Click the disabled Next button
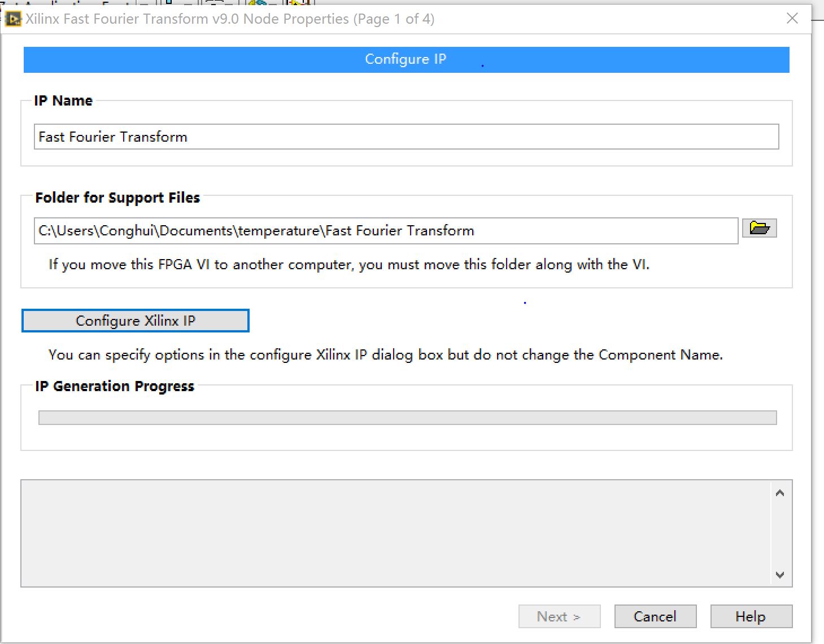The image size is (824, 644). point(559,616)
